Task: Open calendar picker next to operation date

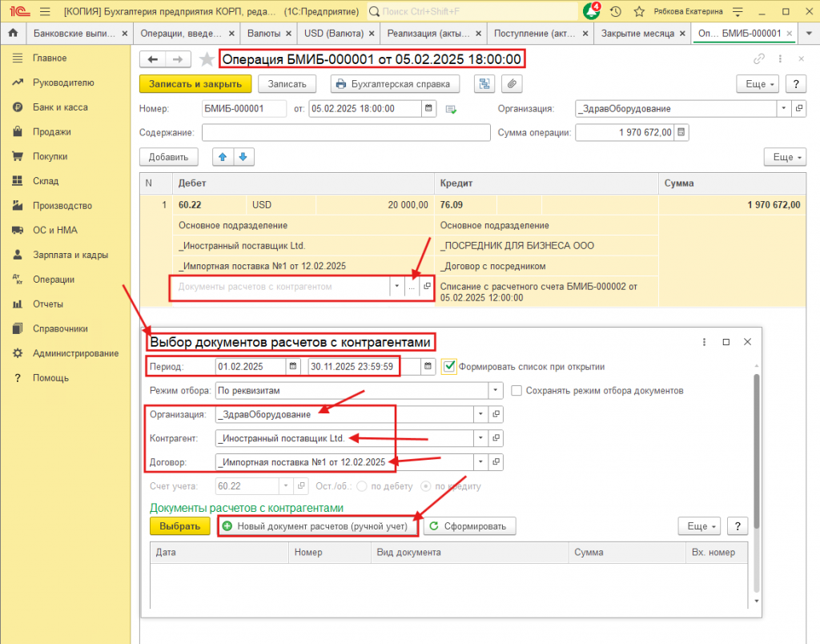Action: [429, 109]
